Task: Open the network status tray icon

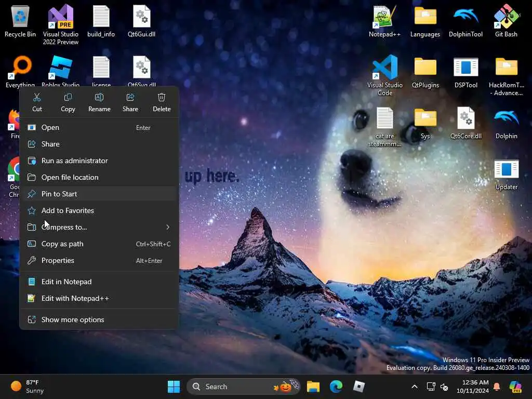Action: [x=431, y=387]
